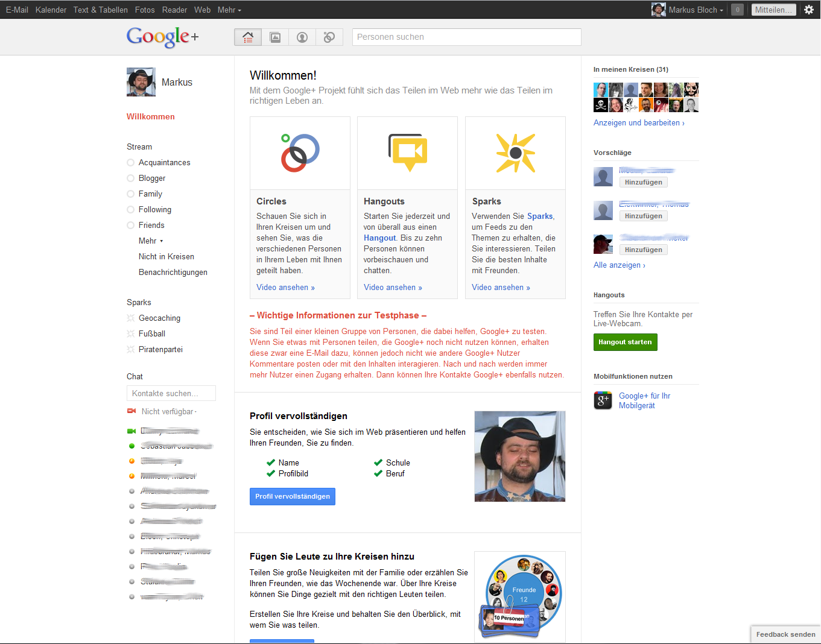Open the Home stream icon
Viewport: 821px width, 644px height.
click(248, 37)
